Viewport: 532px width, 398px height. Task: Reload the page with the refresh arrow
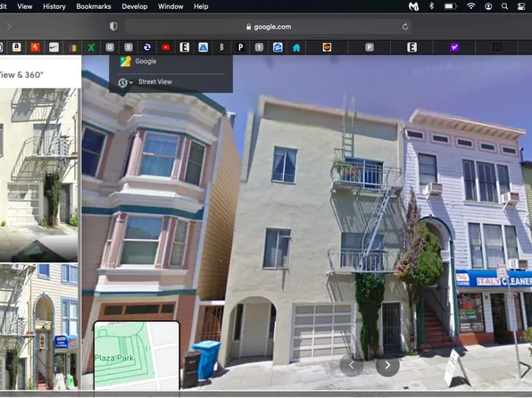point(404,27)
